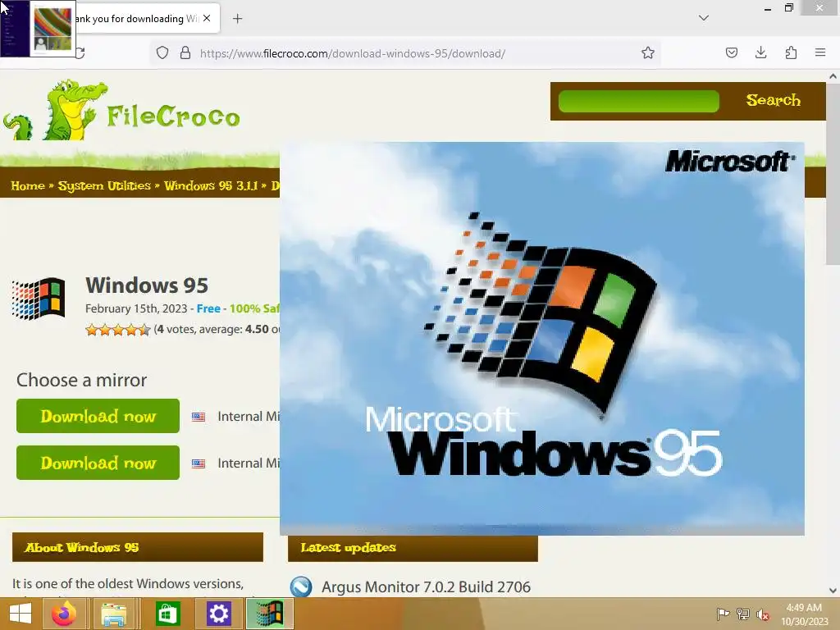Open the Windows Start button
This screenshot has height=630, width=840.
[x=21, y=614]
